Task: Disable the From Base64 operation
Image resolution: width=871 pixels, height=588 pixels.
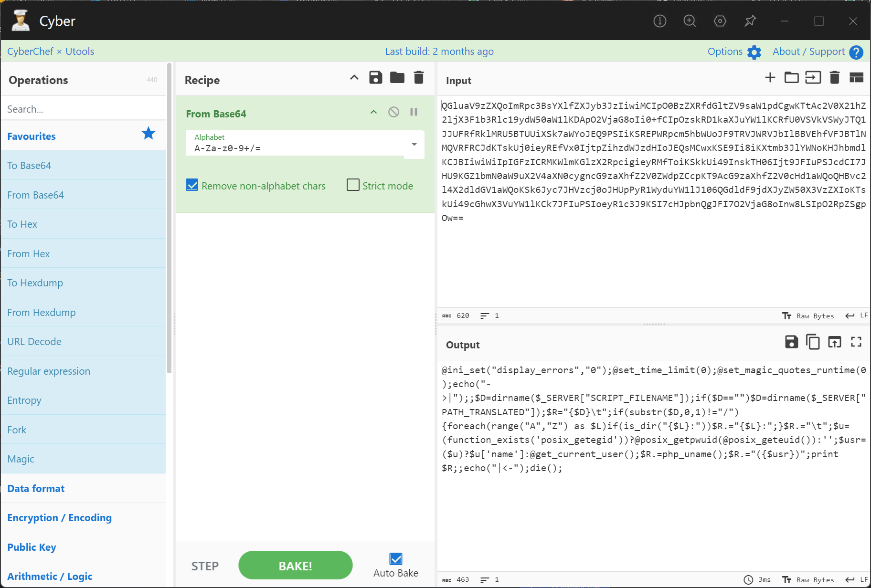Action: [393, 112]
